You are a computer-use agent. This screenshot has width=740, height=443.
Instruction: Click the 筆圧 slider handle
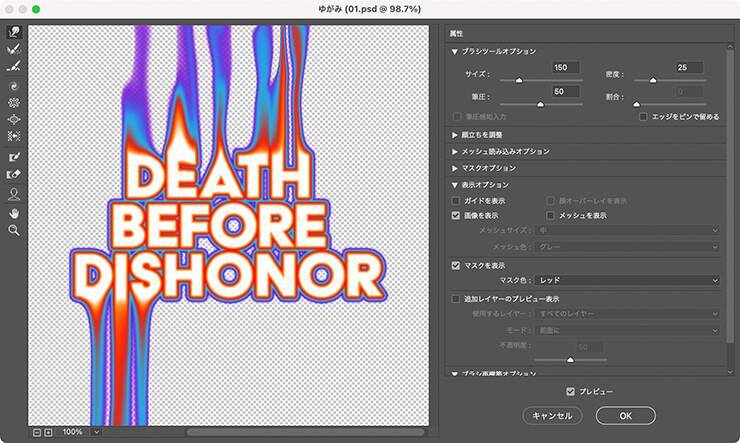click(540, 104)
